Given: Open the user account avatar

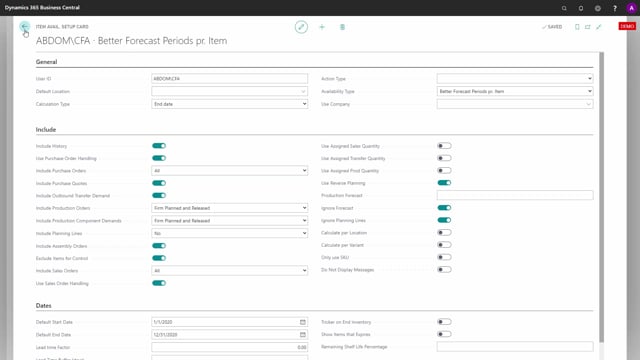Looking at the screenshot, I should [631, 8].
